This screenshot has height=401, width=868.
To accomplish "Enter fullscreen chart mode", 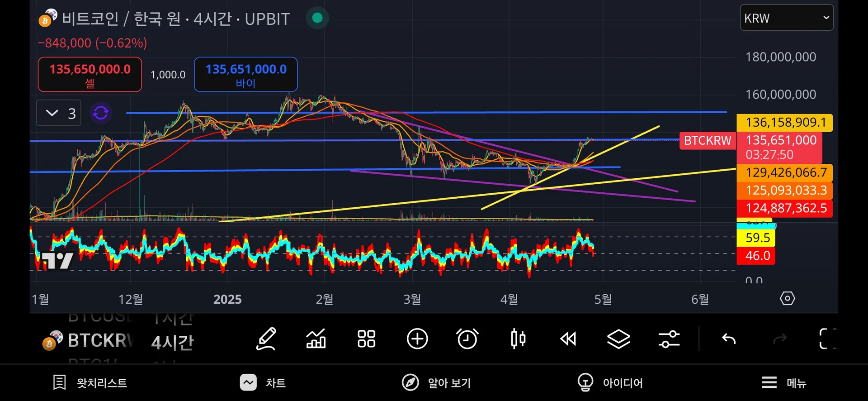I will point(828,339).
